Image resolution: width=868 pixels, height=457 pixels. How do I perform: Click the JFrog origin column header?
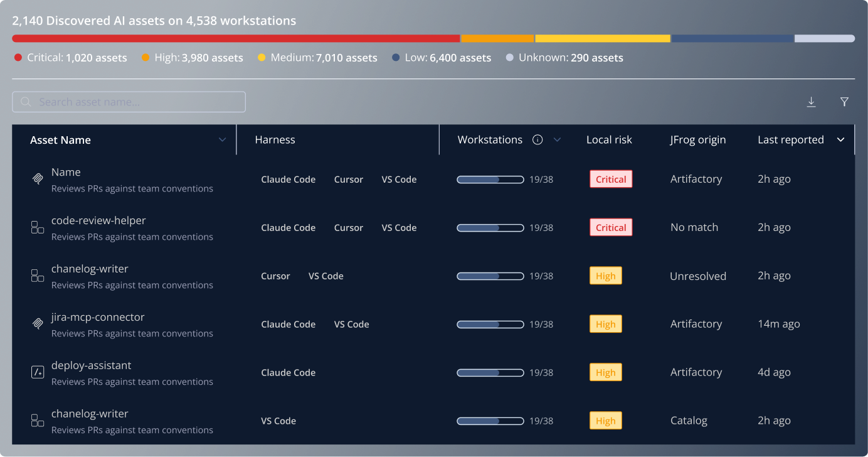(x=697, y=140)
